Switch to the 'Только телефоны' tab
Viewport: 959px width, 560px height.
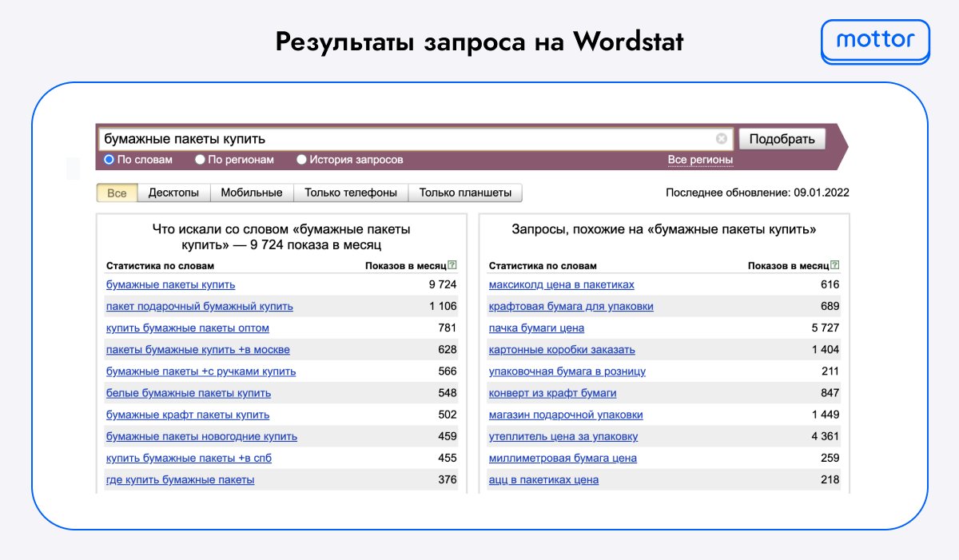pyautogui.click(x=351, y=193)
